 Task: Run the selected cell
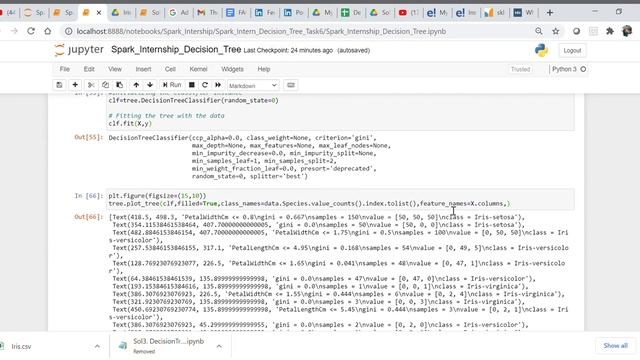pyautogui.click(x=172, y=85)
